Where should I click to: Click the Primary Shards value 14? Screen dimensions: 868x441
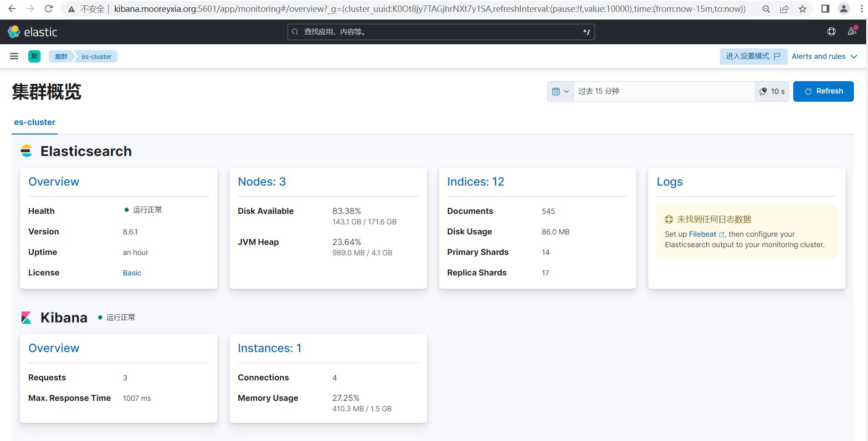coord(546,252)
